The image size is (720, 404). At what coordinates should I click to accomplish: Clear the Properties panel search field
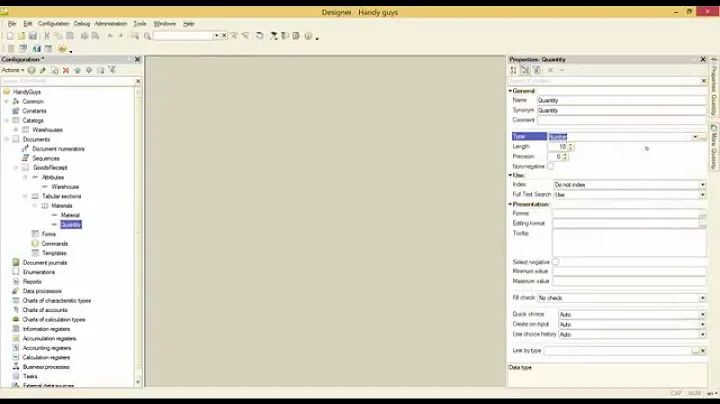tap(703, 81)
